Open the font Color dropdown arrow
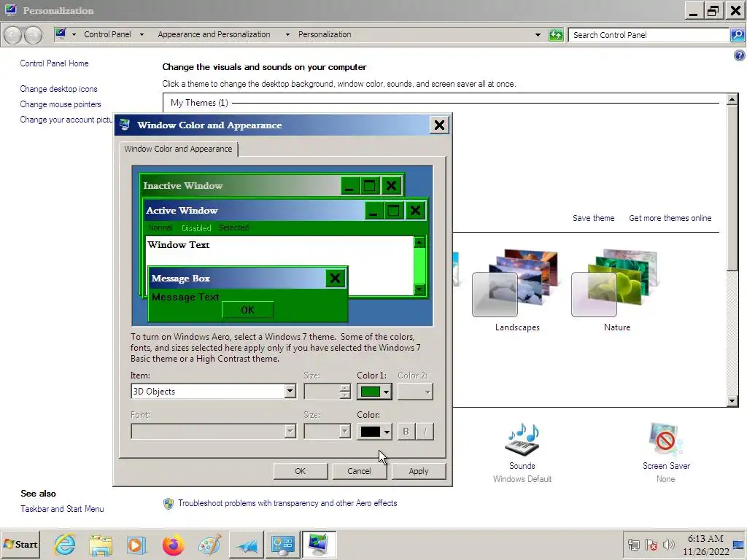Image resolution: width=747 pixels, height=560 pixels. point(387,432)
